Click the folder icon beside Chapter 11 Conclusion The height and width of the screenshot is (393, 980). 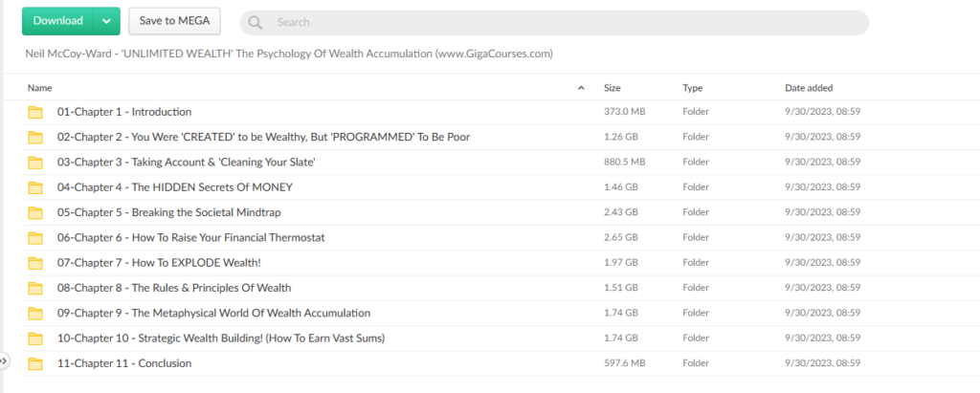(35, 363)
